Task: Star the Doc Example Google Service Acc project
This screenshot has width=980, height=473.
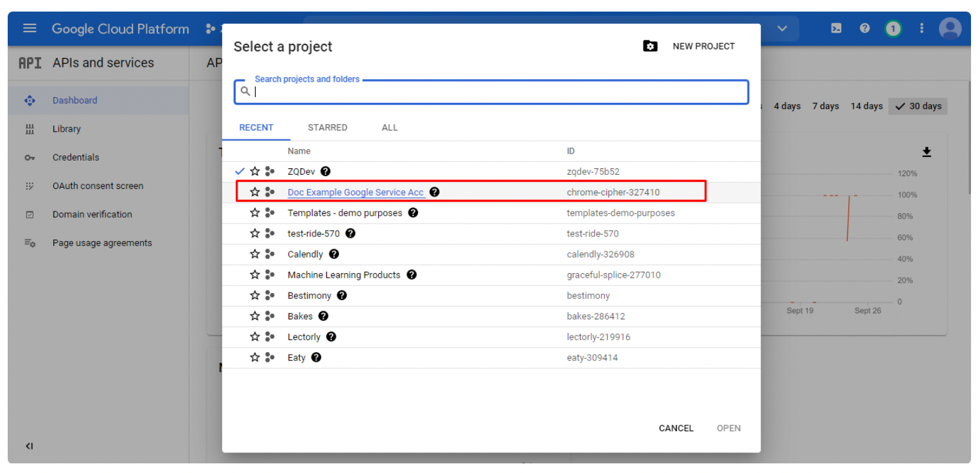Action: coord(255,192)
